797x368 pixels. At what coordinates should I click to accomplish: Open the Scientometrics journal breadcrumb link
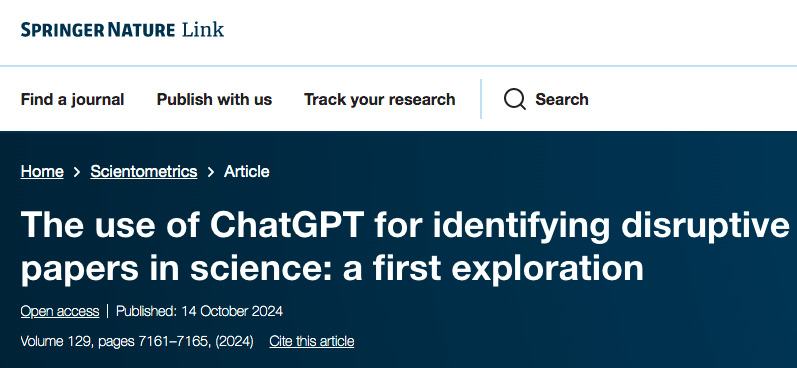pos(144,172)
